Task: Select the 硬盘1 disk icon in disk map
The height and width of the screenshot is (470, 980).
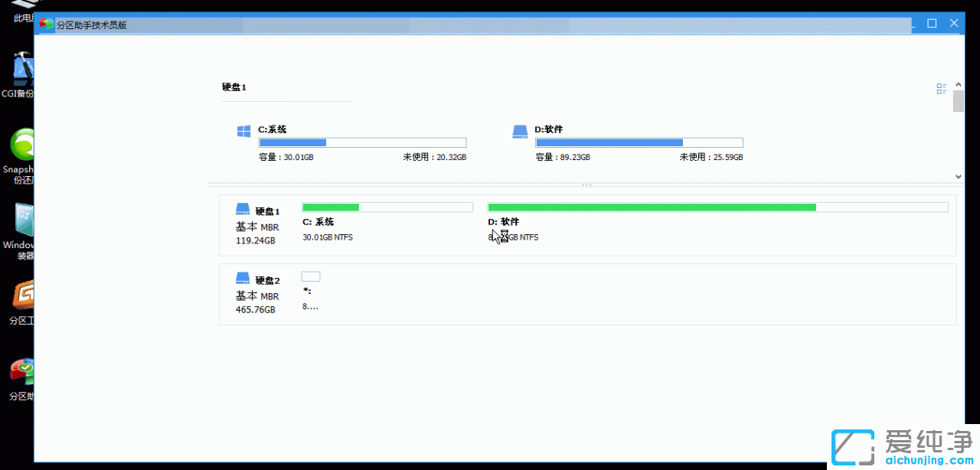Action: click(x=243, y=209)
